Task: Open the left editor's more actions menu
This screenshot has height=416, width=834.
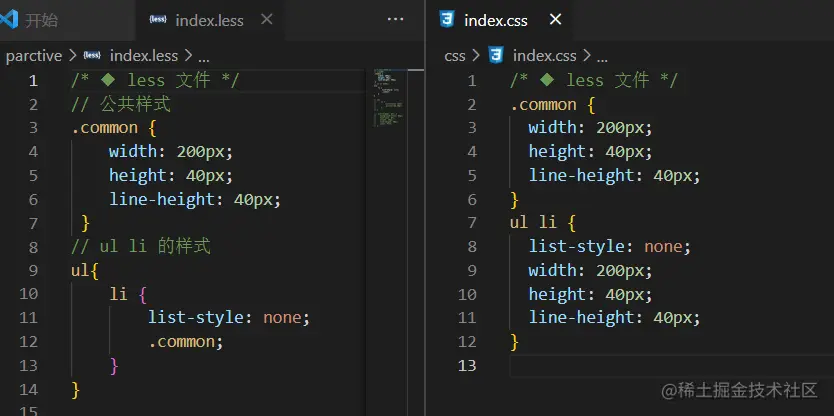Action: click(x=395, y=20)
